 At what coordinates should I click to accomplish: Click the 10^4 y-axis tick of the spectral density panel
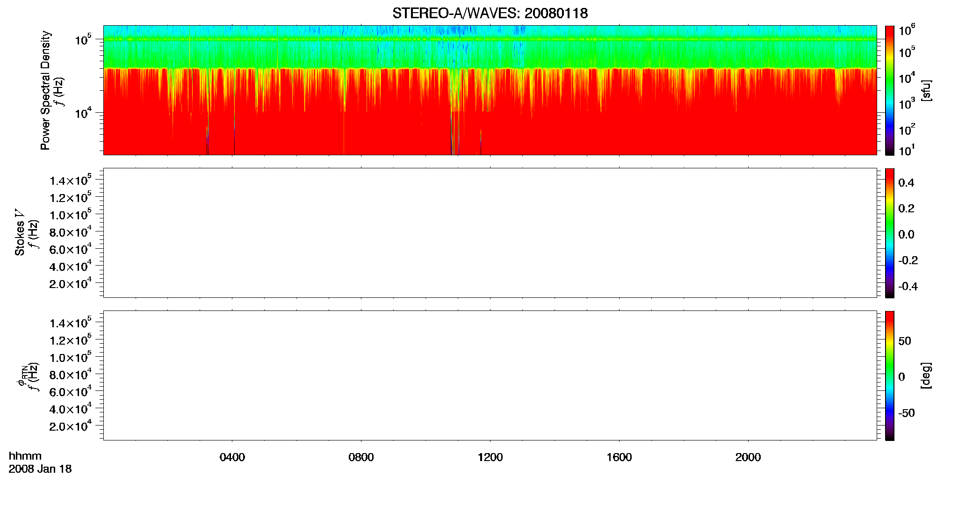tap(83, 113)
